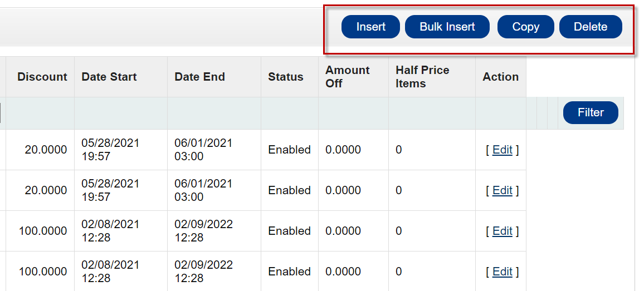
Task: Open Edit for second 20.0000 row
Action: pyautogui.click(x=502, y=190)
